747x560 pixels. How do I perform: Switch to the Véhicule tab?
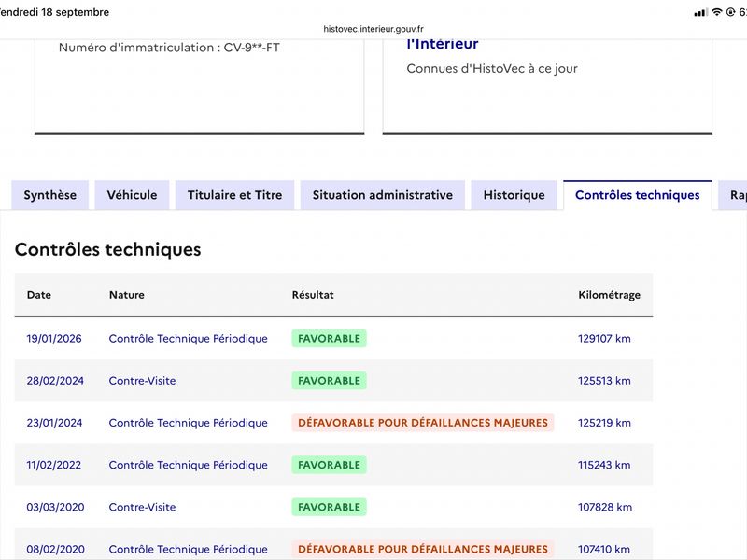point(132,195)
